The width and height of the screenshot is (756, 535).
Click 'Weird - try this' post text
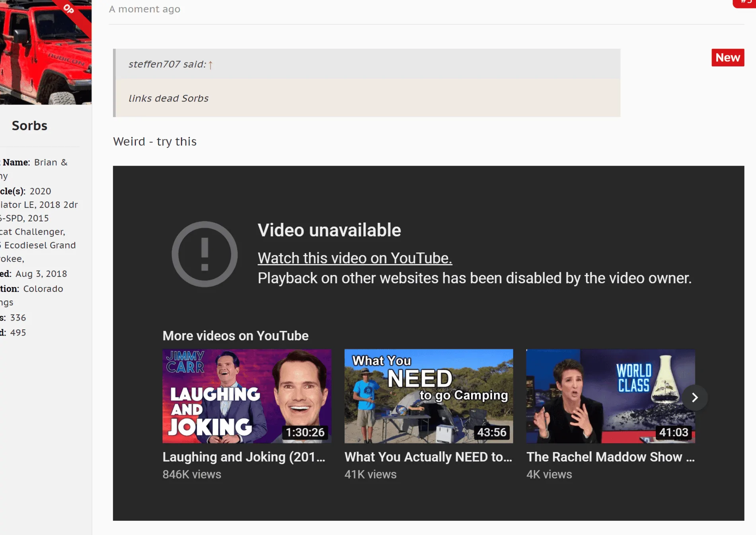[x=155, y=142]
